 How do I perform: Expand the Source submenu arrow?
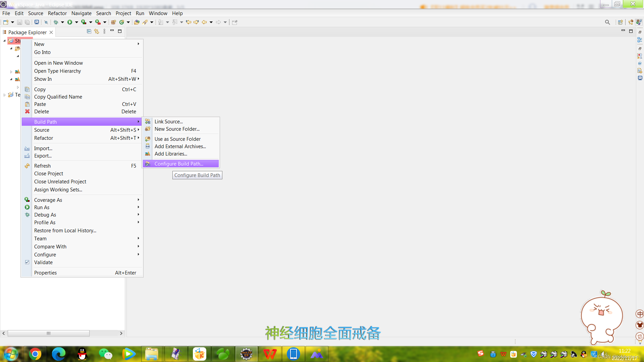(x=139, y=130)
